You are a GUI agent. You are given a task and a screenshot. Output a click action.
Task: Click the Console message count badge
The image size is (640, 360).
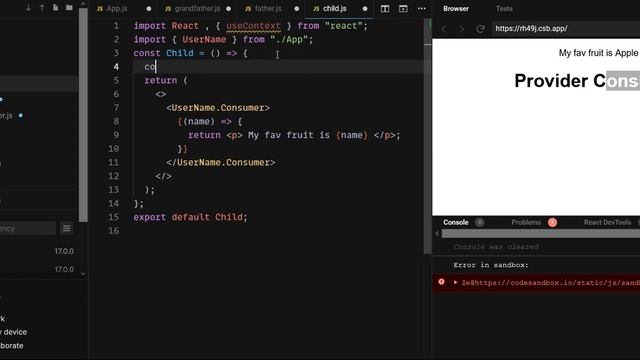[480, 222]
